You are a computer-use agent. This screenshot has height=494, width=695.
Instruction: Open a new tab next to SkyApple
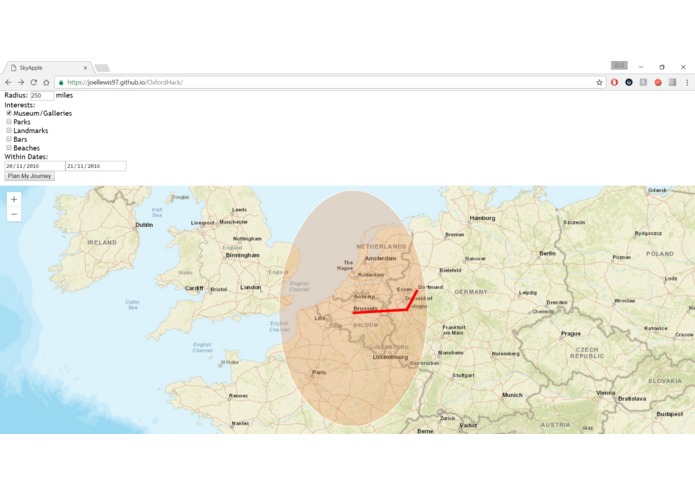(x=102, y=68)
